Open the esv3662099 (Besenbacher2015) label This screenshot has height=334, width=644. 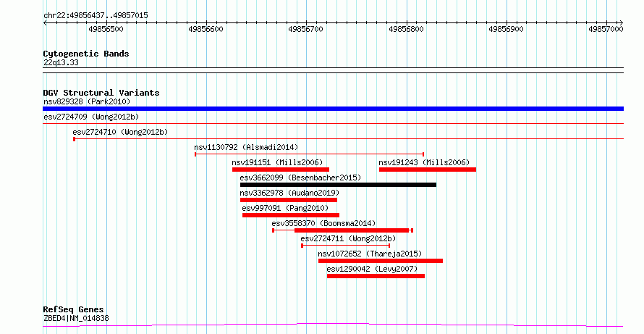click(300, 178)
